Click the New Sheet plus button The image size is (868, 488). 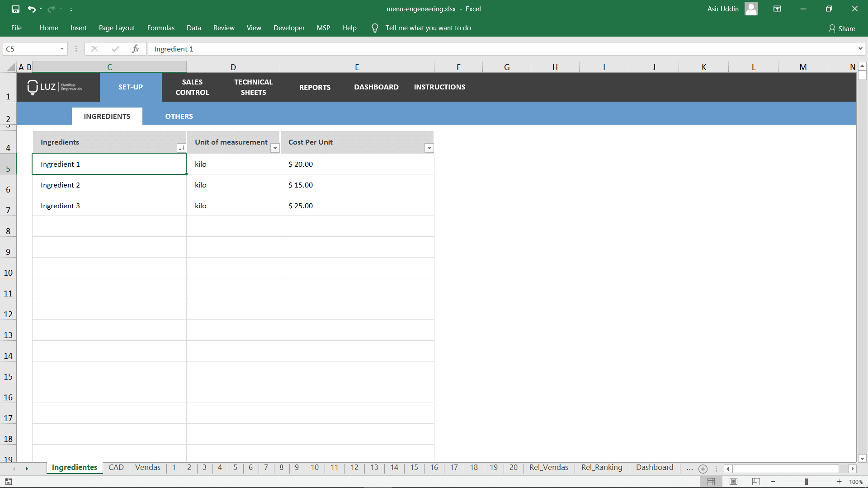click(703, 469)
